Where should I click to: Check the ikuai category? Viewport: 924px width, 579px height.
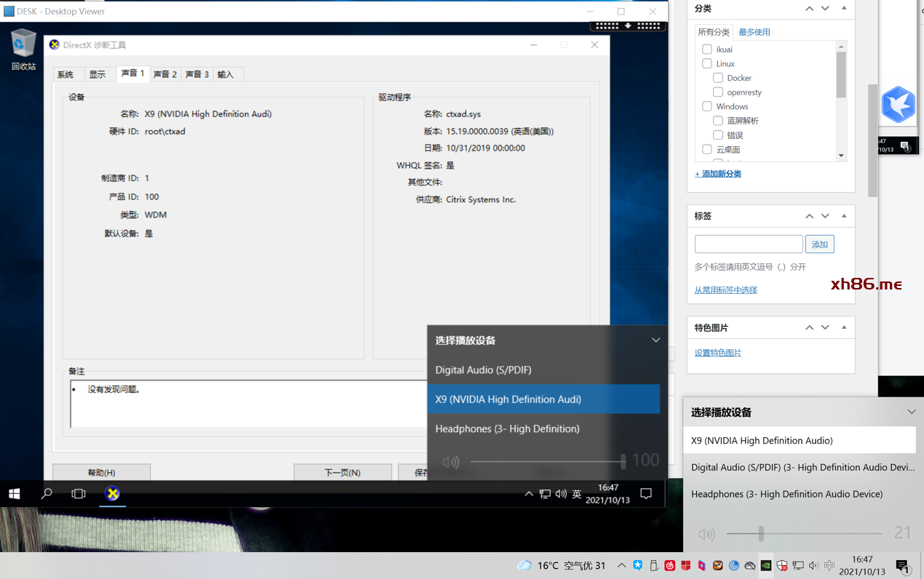(706, 49)
